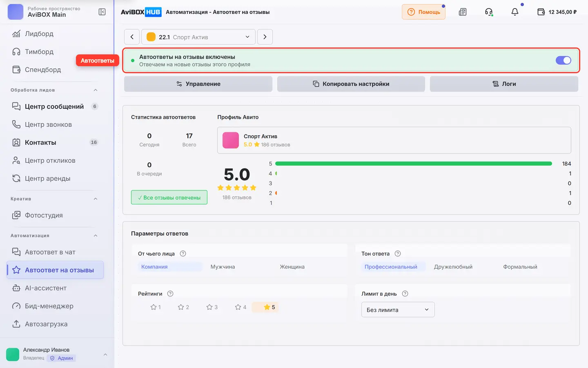The width and height of the screenshot is (588, 368).
Task: Open the Без лимита daily limit dropdown
Action: point(398,310)
